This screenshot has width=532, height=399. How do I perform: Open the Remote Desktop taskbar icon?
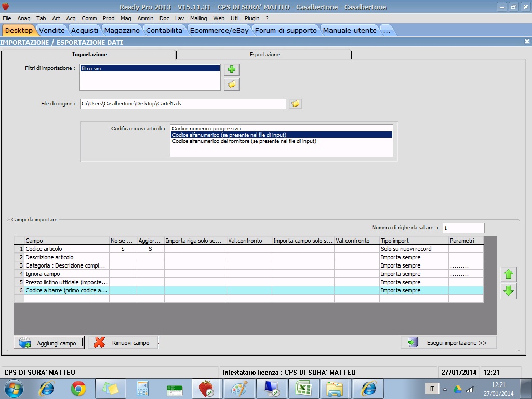[271, 389]
